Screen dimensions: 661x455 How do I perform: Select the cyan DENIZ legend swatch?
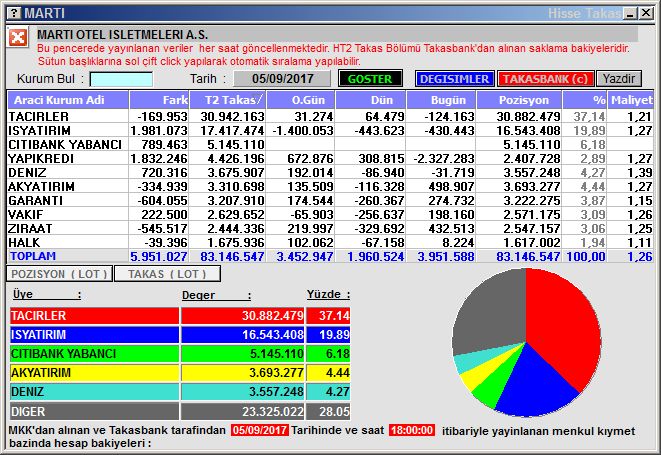pos(94,392)
